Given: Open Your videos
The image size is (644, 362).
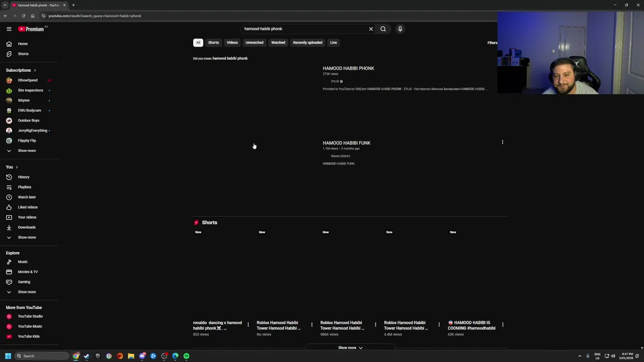Looking at the screenshot, I should click(29, 217).
